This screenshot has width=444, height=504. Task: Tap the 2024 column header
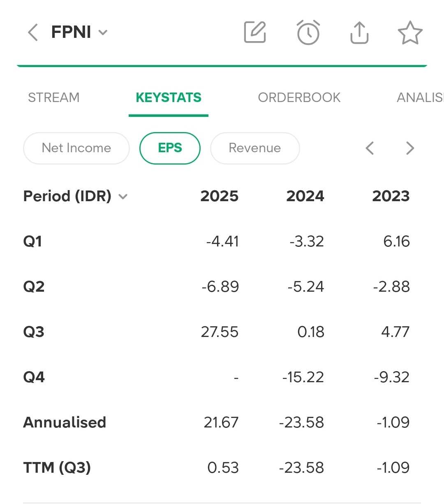[305, 196]
